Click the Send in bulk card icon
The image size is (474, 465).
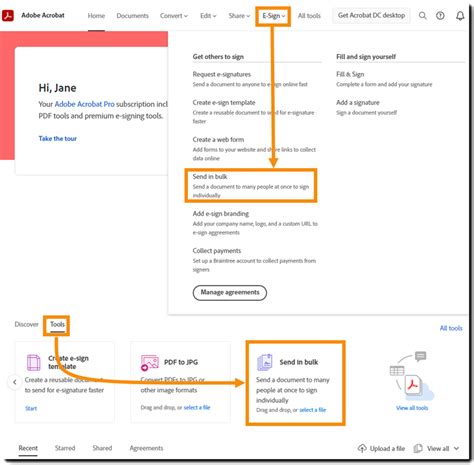point(265,362)
